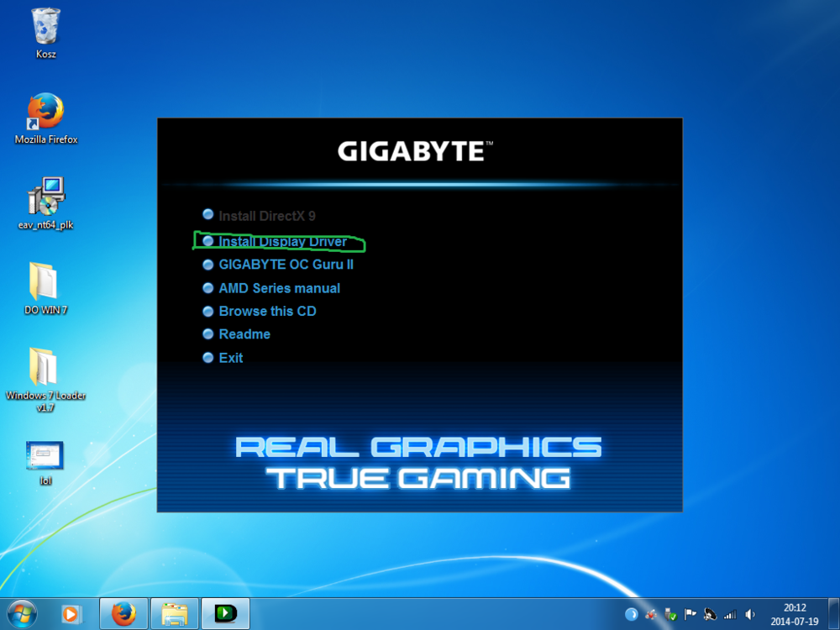This screenshot has width=840, height=630.
Task: Open Windows Explorer from taskbar
Action: click(x=175, y=614)
